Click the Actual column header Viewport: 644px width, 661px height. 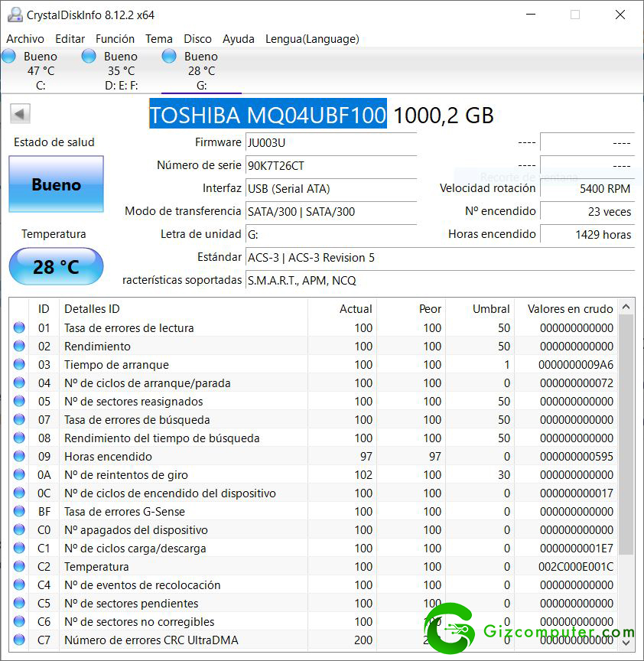[342, 308]
